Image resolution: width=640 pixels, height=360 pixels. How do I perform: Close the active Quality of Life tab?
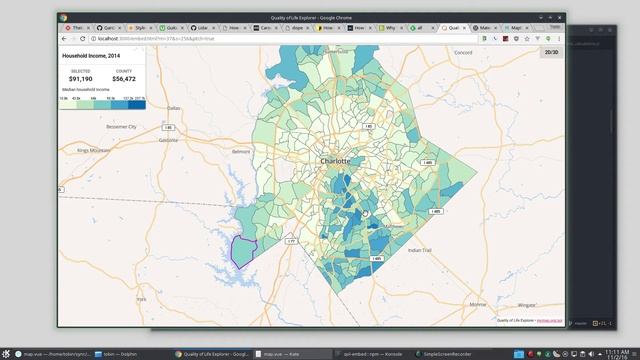(464, 28)
